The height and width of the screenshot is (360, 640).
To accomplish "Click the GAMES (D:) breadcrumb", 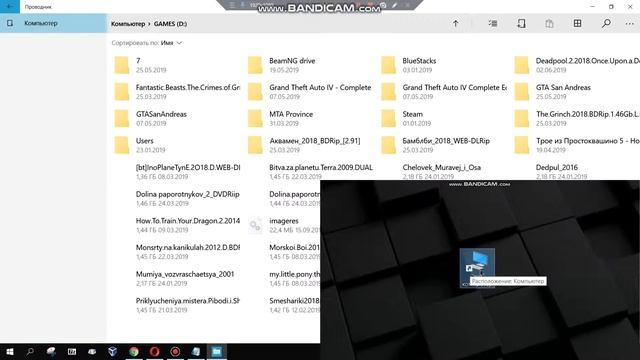I will click(170, 24).
